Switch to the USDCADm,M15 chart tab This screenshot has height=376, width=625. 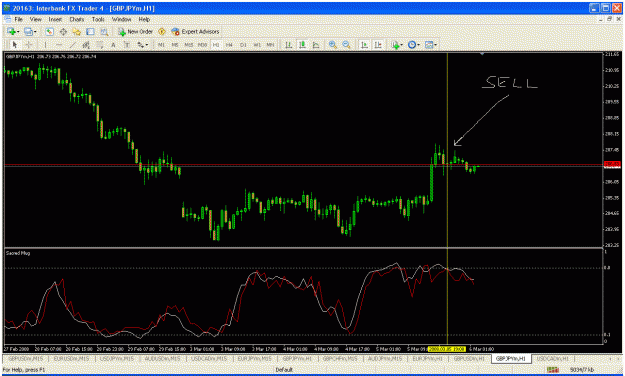pos(209,359)
